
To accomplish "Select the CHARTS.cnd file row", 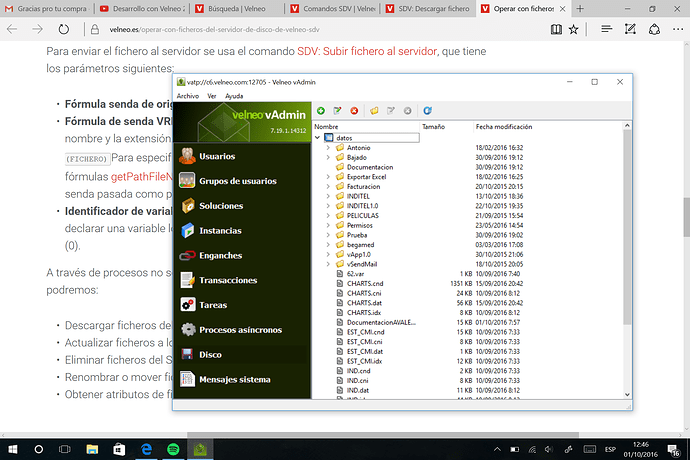I will pyautogui.click(x=365, y=283).
